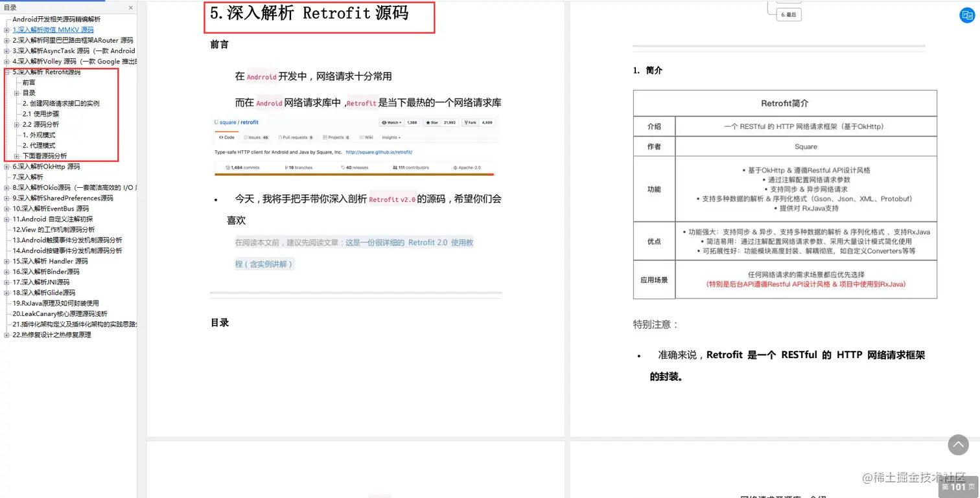This screenshot has height=498, width=980.
Task: Open the Watch dropdown arrow
Action: 401,122
